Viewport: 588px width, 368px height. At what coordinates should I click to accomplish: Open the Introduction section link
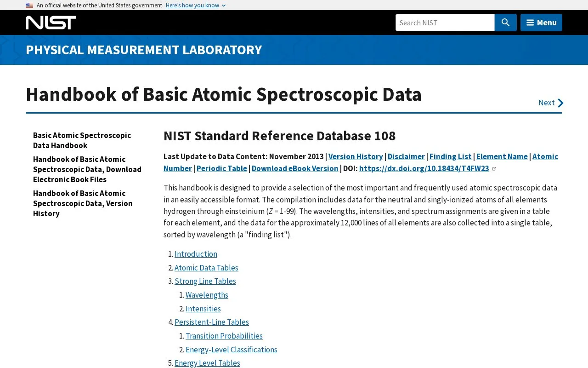[x=196, y=254]
